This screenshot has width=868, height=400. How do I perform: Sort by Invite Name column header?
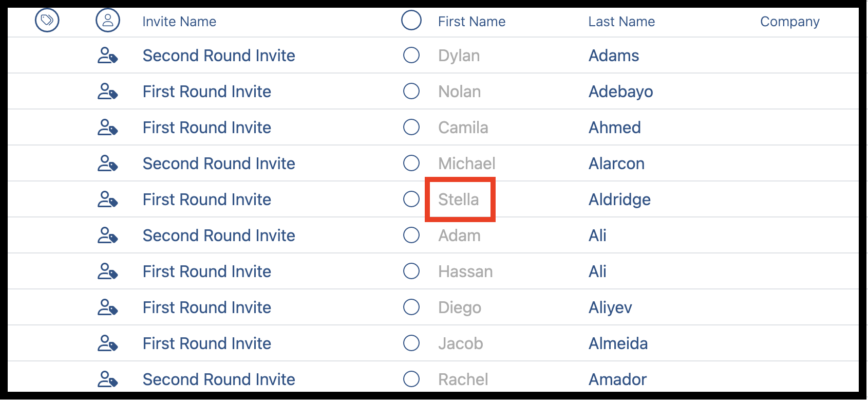point(179,22)
